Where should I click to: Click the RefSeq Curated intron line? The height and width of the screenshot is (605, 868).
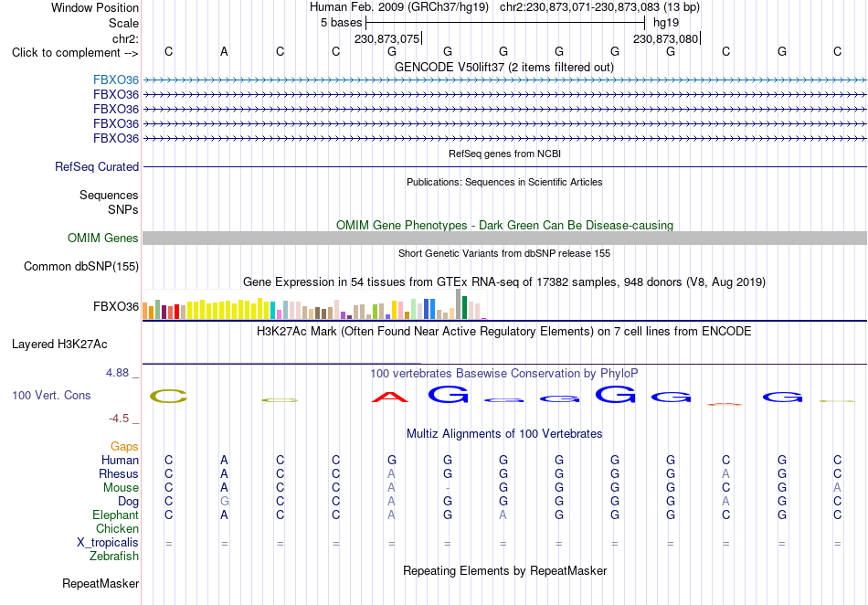click(x=504, y=166)
